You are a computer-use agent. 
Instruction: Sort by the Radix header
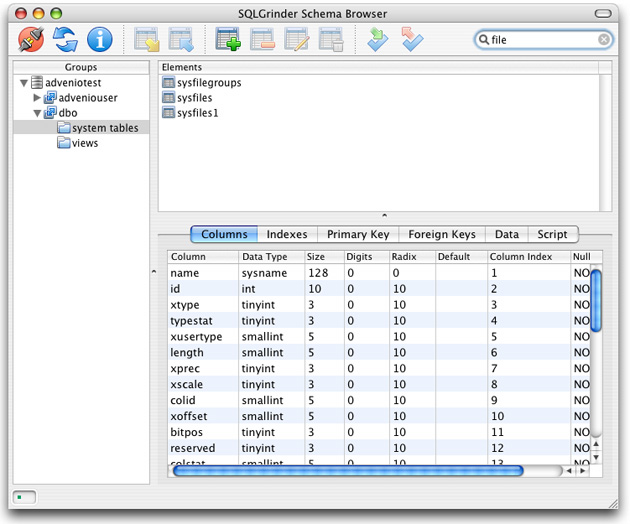tap(412, 257)
